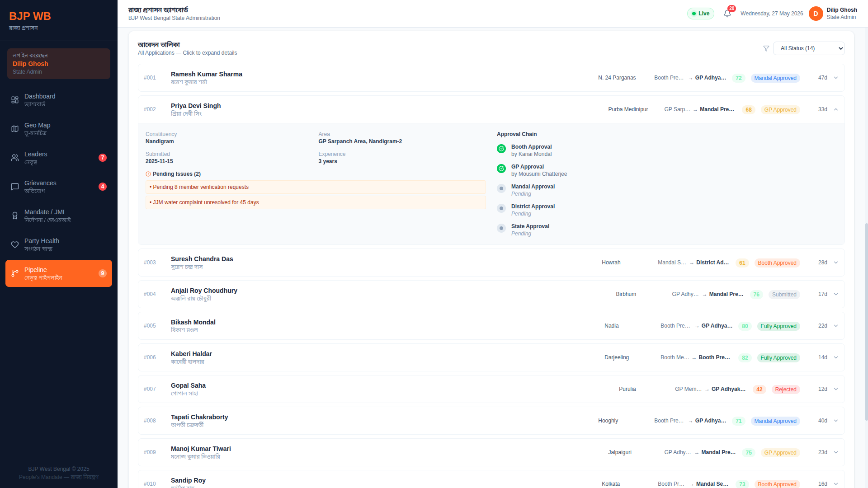Click Dilip Ghosh user avatar
This screenshot has height=488, width=868.
point(816,14)
